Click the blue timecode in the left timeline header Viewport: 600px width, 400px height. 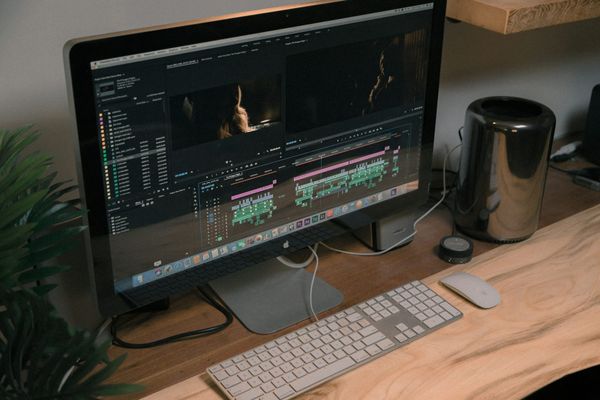pos(208,186)
